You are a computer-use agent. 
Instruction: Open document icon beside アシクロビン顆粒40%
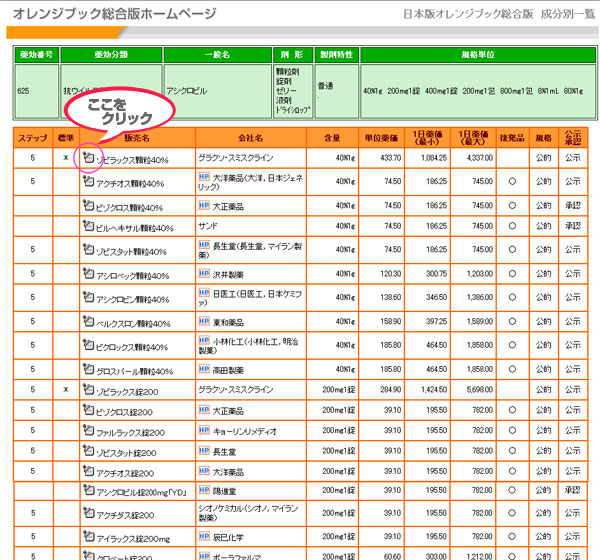(88, 297)
